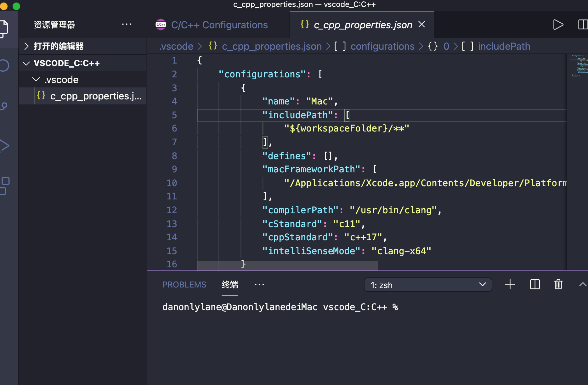The height and width of the screenshot is (385, 588).
Task: Open the Source Control view
Action: [4, 106]
